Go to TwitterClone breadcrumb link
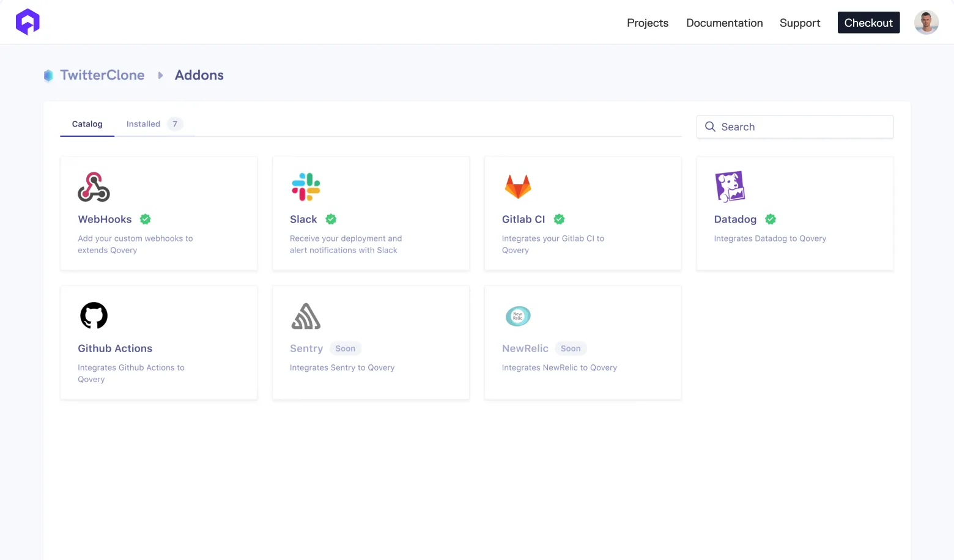This screenshot has width=954, height=560. (x=102, y=75)
